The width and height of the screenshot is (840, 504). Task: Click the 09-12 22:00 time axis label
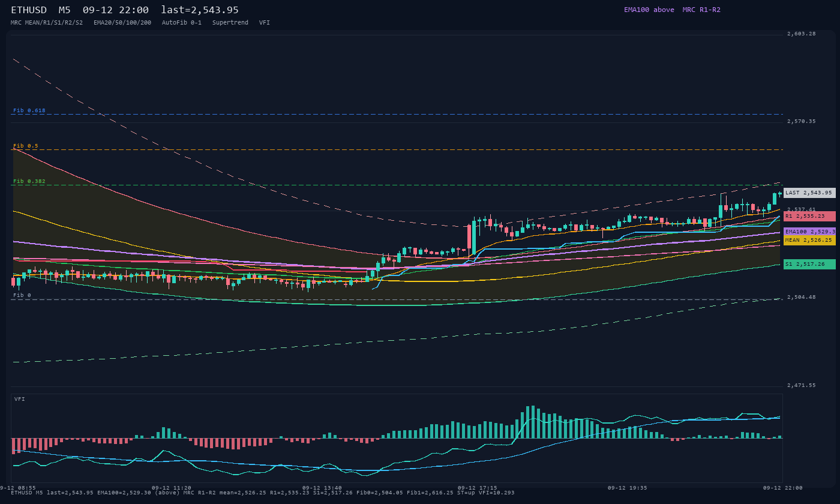point(783,488)
